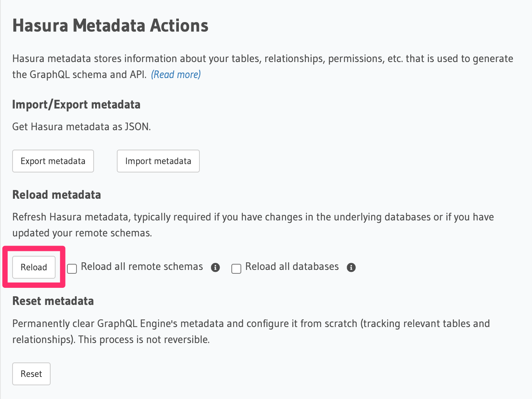Reload the Hasura metadata

pyautogui.click(x=33, y=267)
